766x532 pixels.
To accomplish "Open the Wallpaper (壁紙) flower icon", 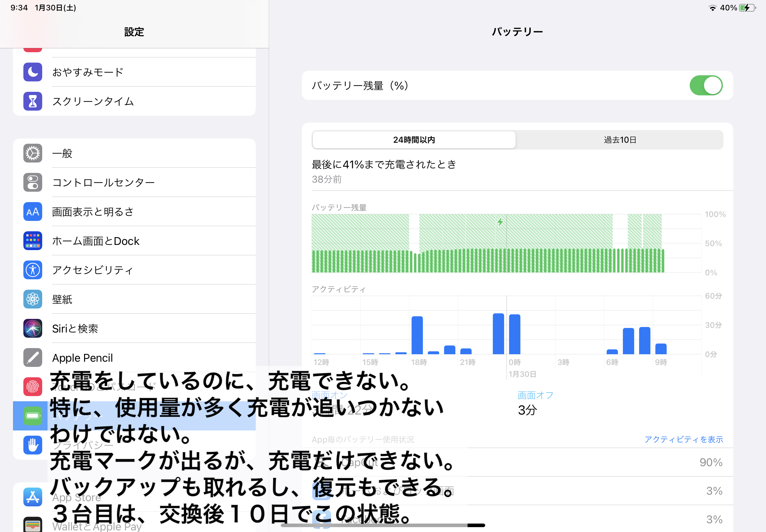I will [x=33, y=299].
